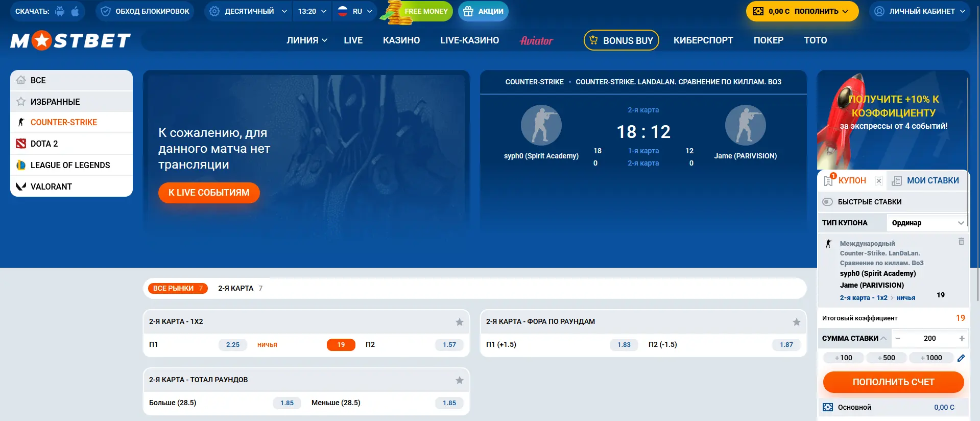The image size is (980, 421).
Task: Delete the bet with trash icon
Action: pyautogui.click(x=961, y=242)
